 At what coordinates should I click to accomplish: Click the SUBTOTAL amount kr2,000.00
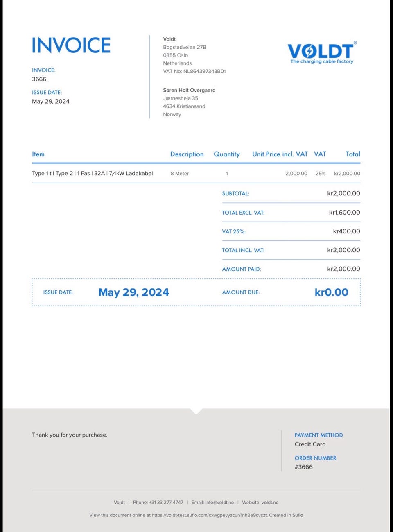click(344, 193)
